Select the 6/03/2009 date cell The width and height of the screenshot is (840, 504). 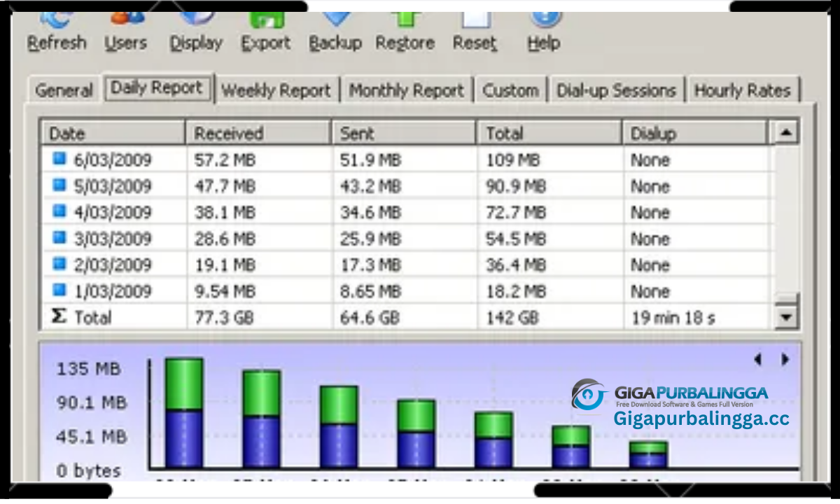(113, 160)
